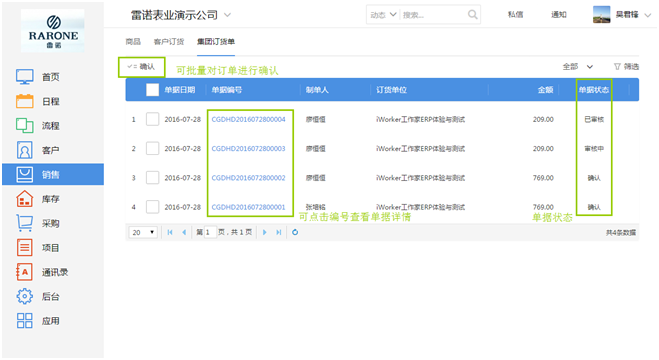Open the 日程 calendar icon
The width and height of the screenshot is (659, 360).
24,101
